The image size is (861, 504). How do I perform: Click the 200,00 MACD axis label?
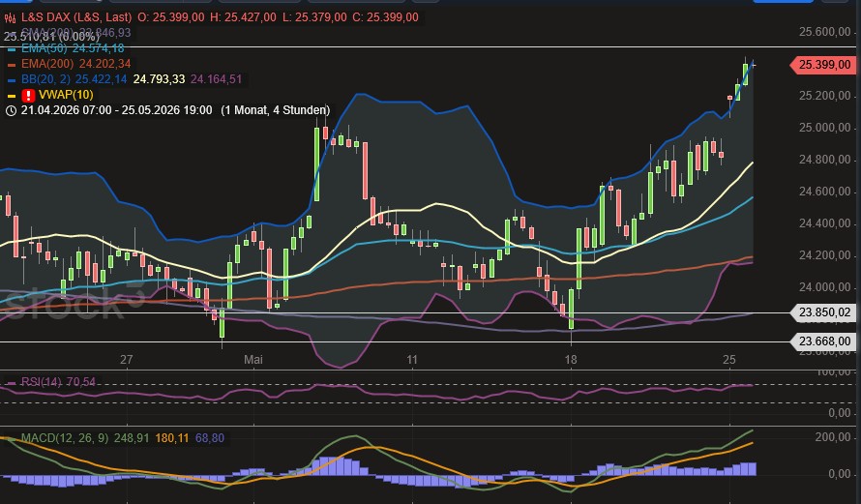tap(832, 437)
